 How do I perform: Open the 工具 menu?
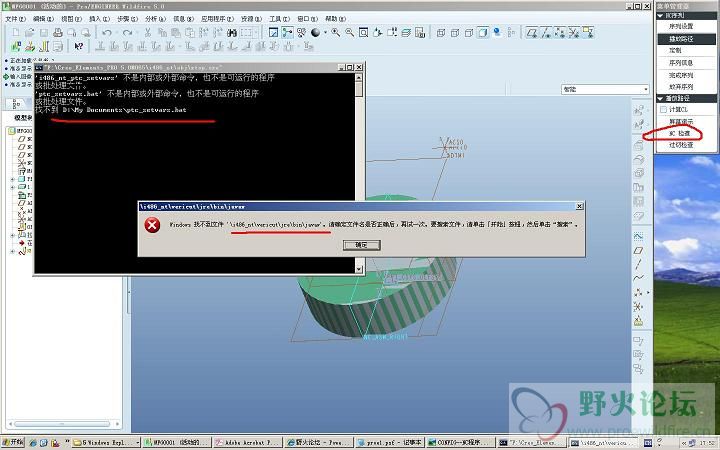pos(279,19)
